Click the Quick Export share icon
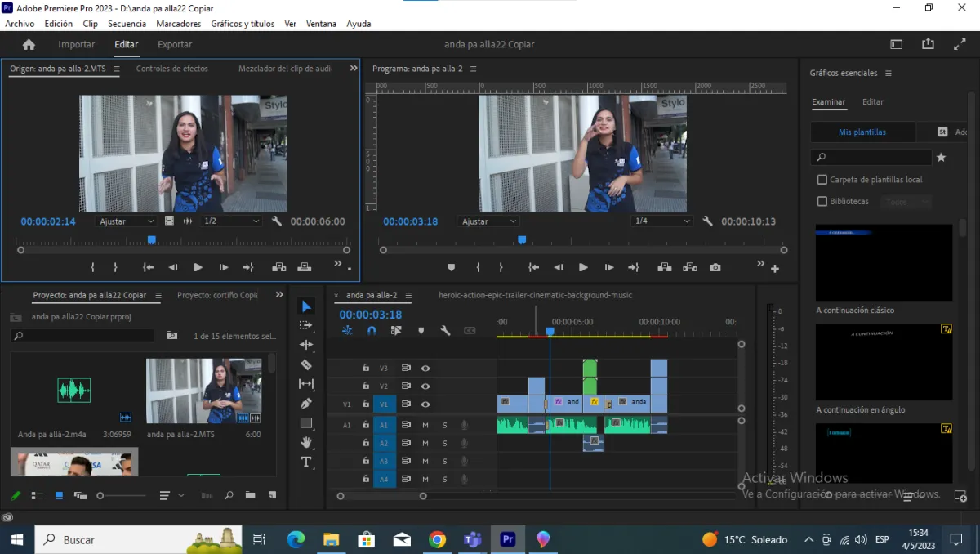Image resolution: width=980 pixels, height=554 pixels. tap(928, 44)
